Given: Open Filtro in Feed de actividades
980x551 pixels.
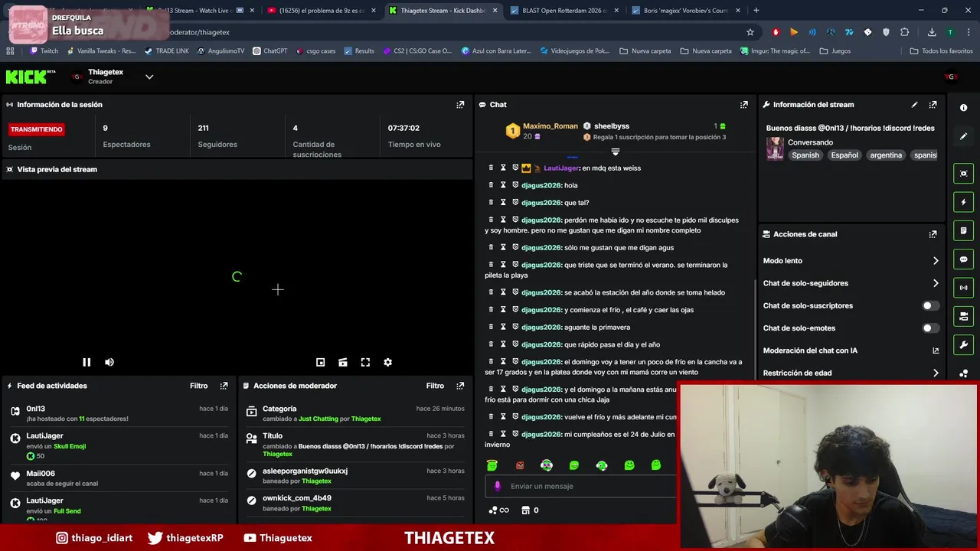Looking at the screenshot, I should [198, 386].
